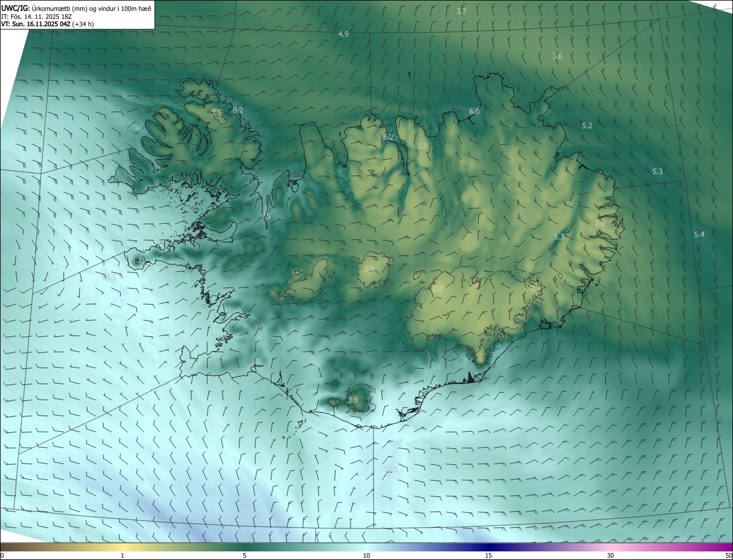
Task: Select the 2.7 value label
Action: (x=422, y=147)
